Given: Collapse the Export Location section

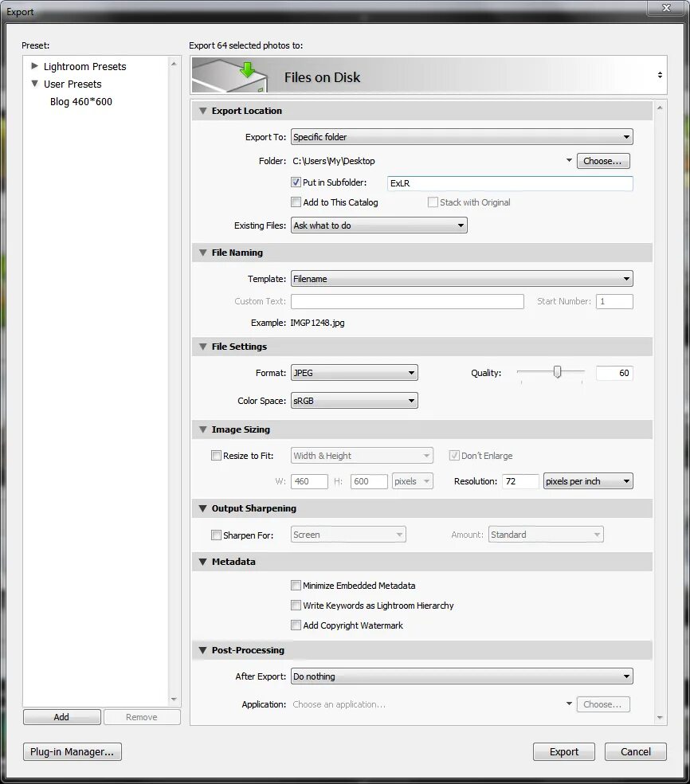Looking at the screenshot, I should point(203,111).
